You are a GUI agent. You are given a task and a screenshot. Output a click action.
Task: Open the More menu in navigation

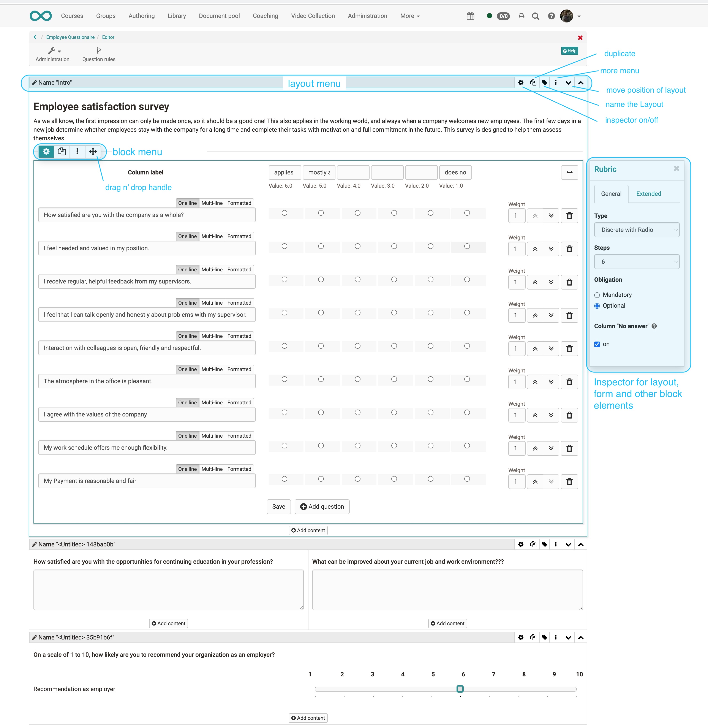tap(410, 16)
